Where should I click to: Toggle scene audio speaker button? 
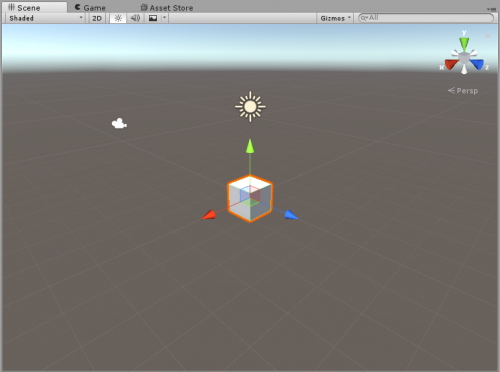(135, 18)
